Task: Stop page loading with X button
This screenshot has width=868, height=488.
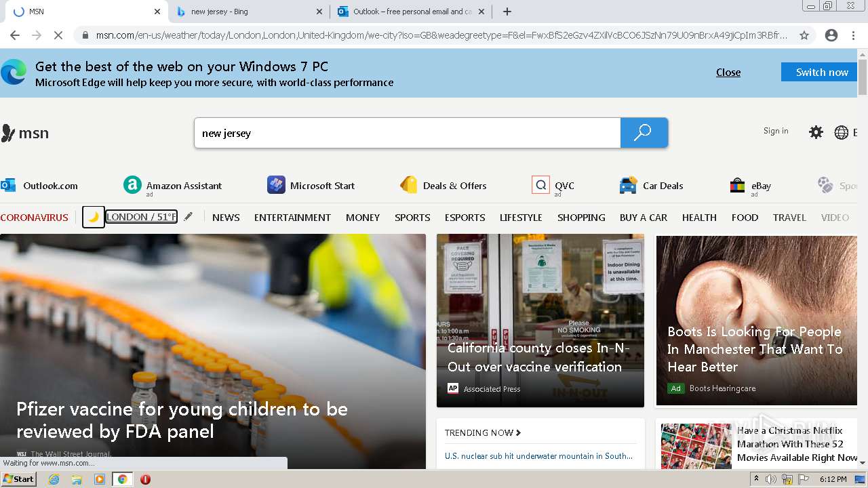Action: tap(58, 35)
